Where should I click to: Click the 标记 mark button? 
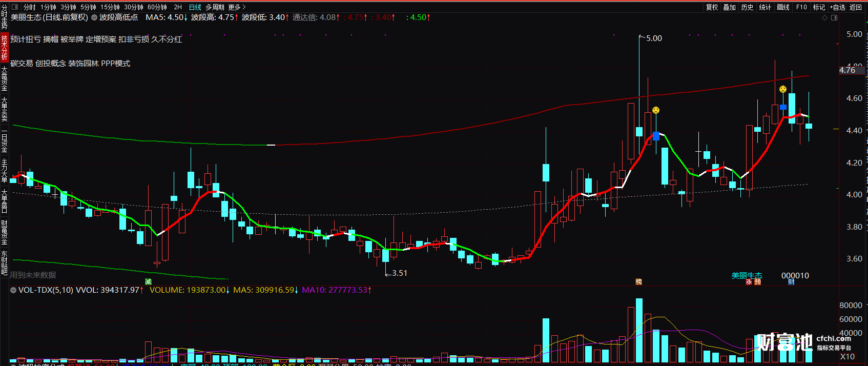pos(819,7)
